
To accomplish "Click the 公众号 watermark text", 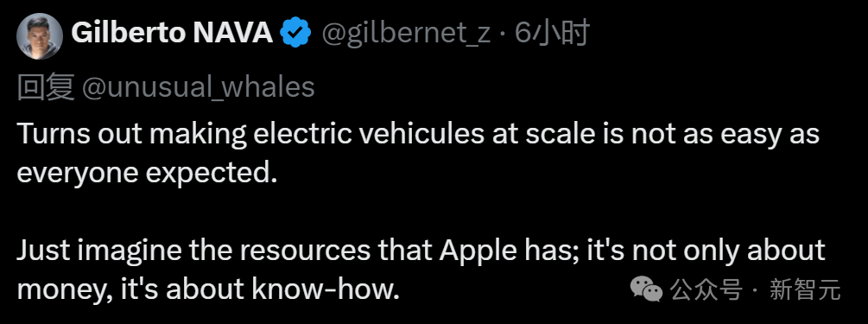I will tap(706, 289).
